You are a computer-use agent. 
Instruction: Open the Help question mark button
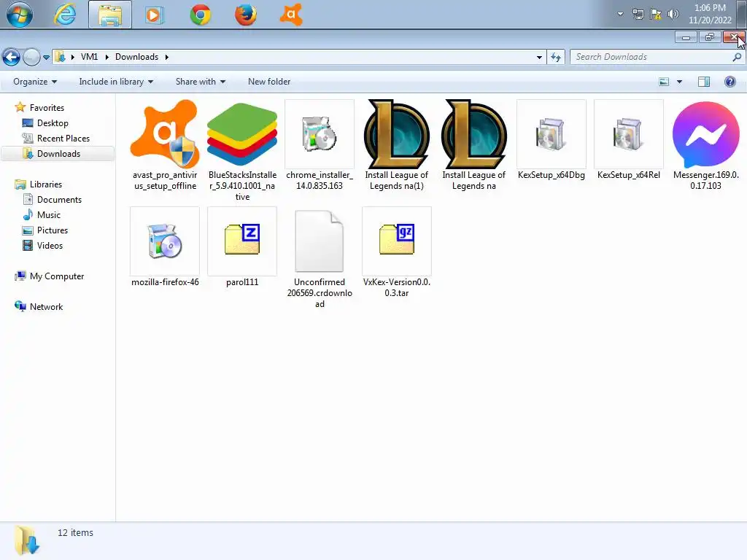pos(729,82)
